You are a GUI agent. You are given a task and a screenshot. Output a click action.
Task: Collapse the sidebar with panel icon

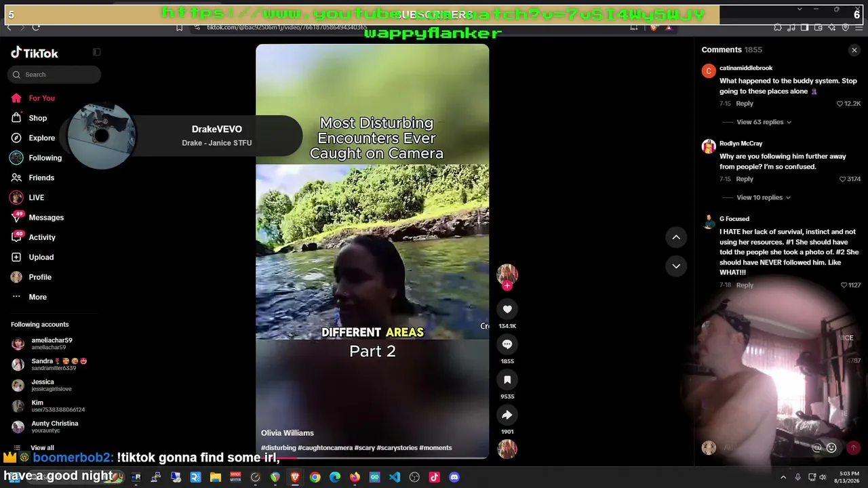point(97,52)
